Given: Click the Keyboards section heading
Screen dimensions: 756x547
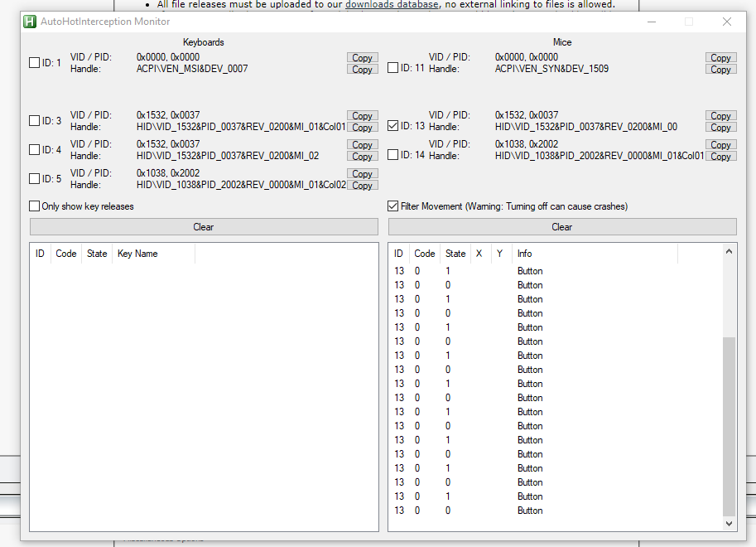Looking at the screenshot, I should tap(204, 42).
